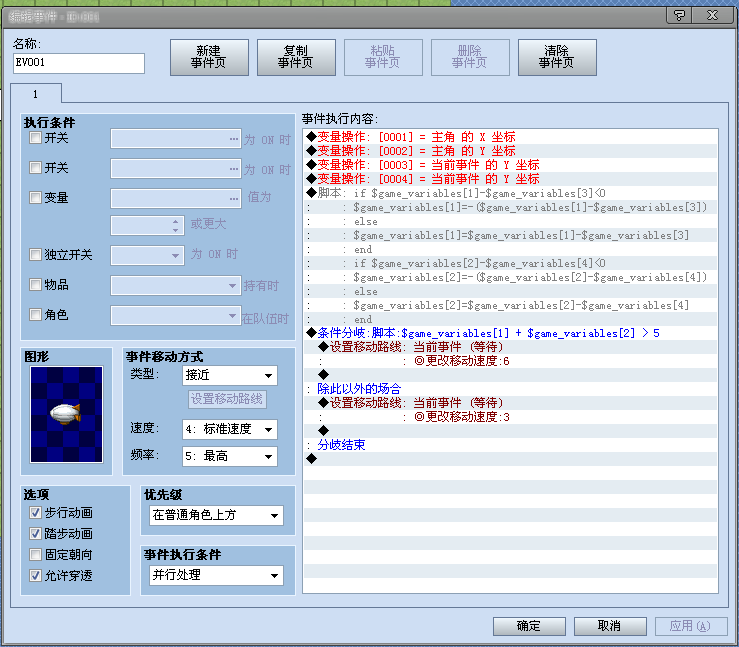Select command 变量操作 [0001] 主角 X 坐标

510,137
